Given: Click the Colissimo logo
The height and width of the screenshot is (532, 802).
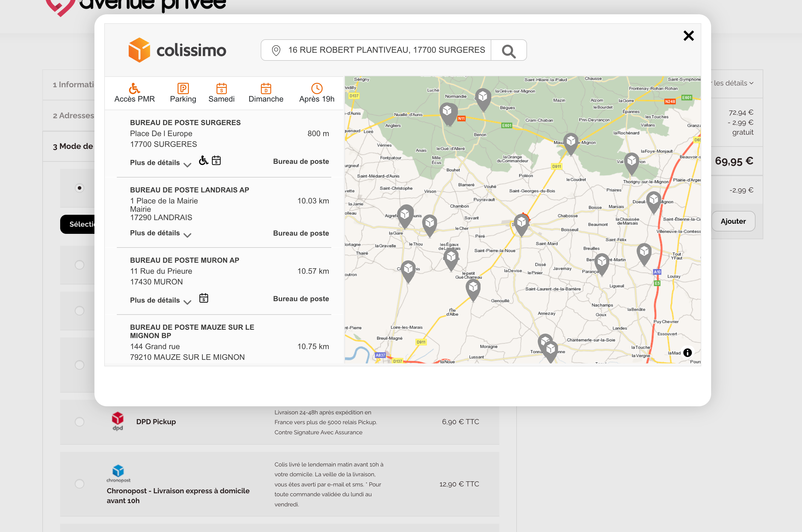Looking at the screenshot, I should 177,50.
